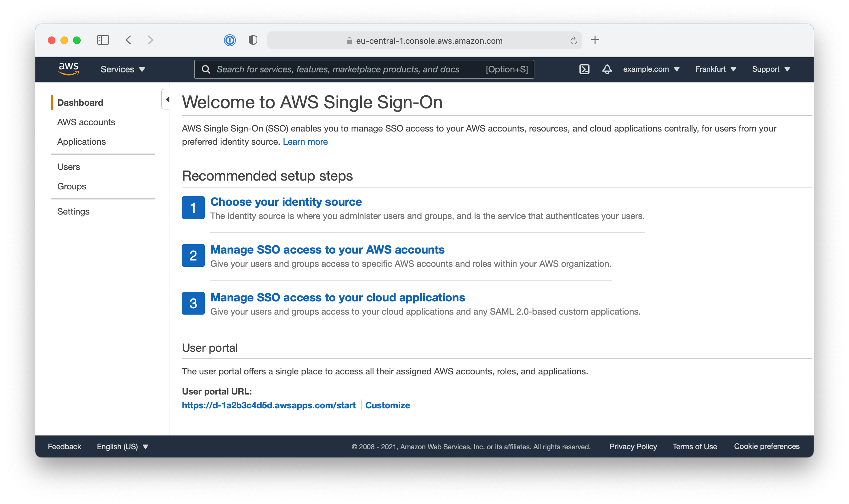849x504 pixels.
Task: Toggle the Safari sidebar icon
Action: click(x=103, y=40)
